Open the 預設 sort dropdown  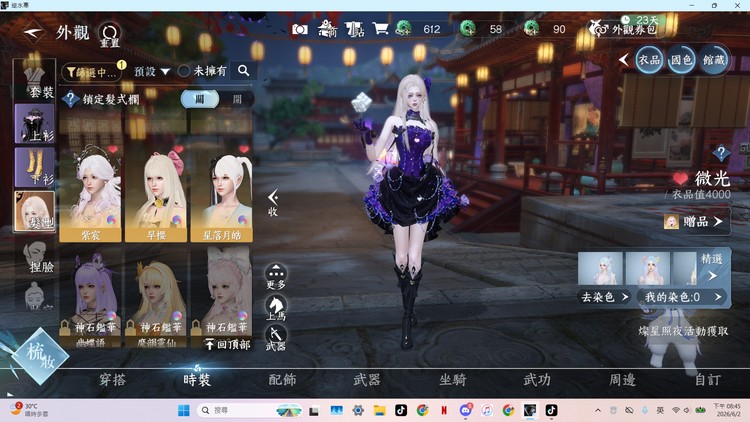pos(151,71)
